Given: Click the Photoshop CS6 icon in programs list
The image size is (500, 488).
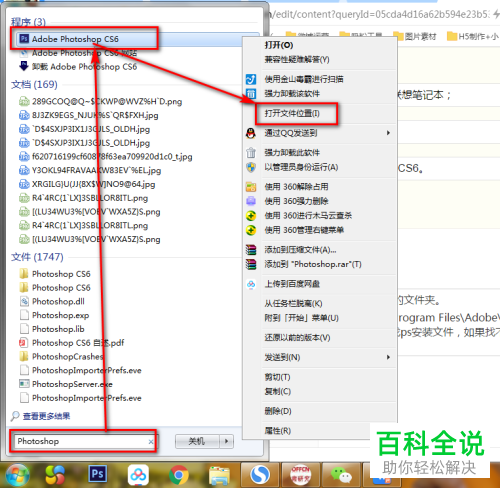Looking at the screenshot, I should [24, 39].
